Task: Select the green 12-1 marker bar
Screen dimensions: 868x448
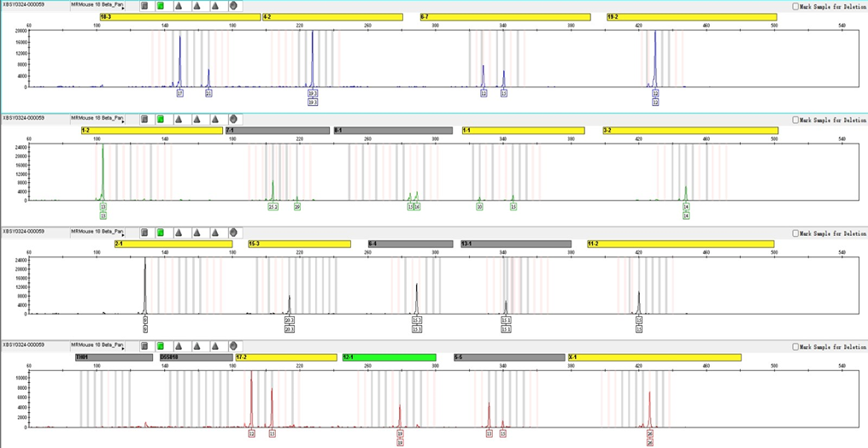Action: 390,357
